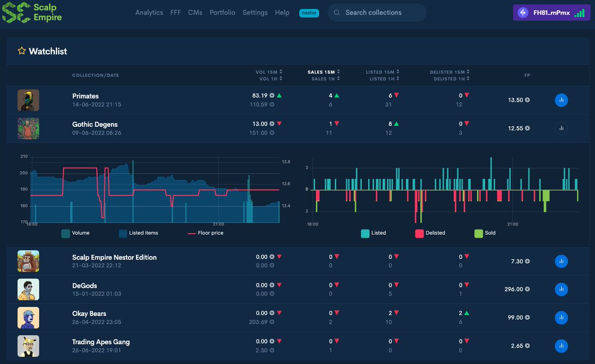595x364 pixels.
Task: Open the FH81..mPmx wallet button
Action: 552,12
